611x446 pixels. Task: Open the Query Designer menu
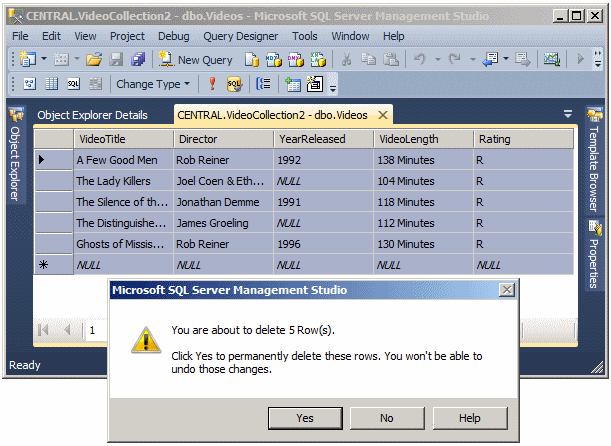[x=240, y=36]
